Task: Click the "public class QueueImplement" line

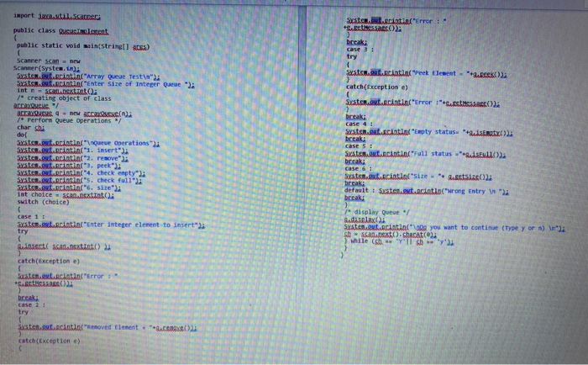Action: click(x=60, y=31)
